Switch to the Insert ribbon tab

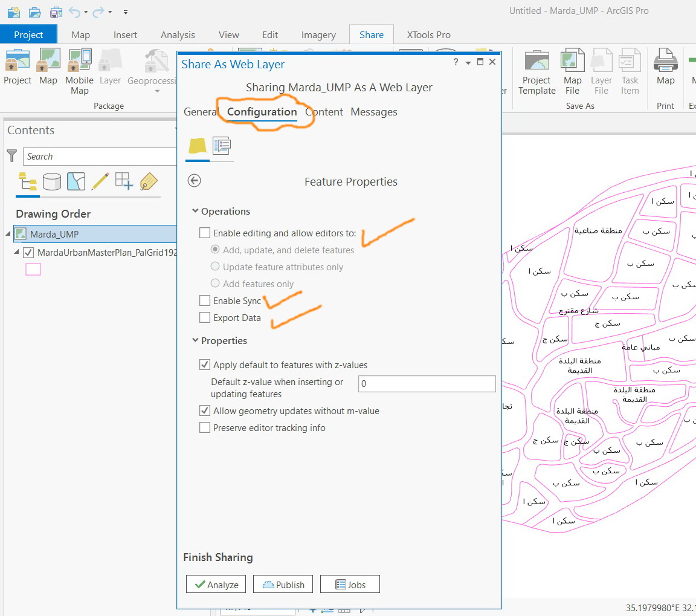125,34
